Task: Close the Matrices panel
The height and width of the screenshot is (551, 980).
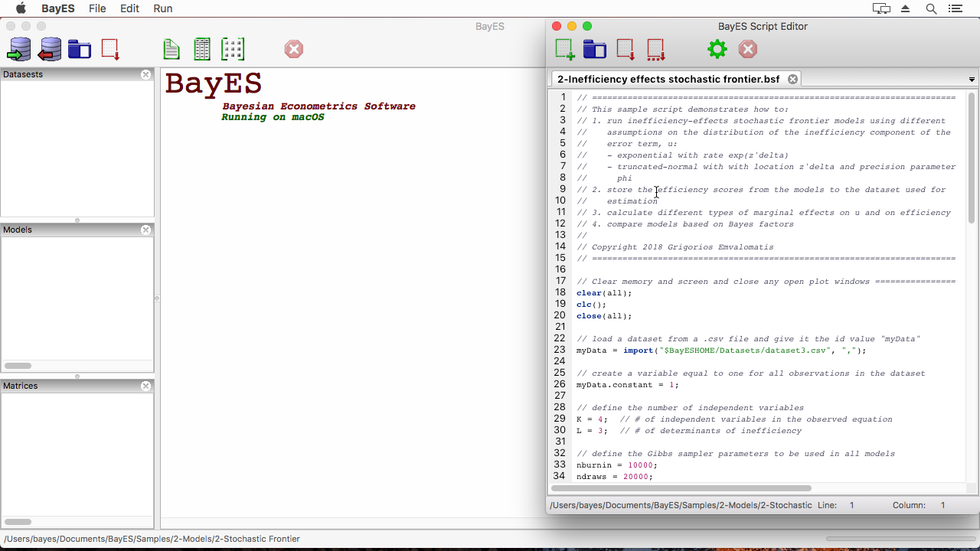Action: [x=146, y=386]
